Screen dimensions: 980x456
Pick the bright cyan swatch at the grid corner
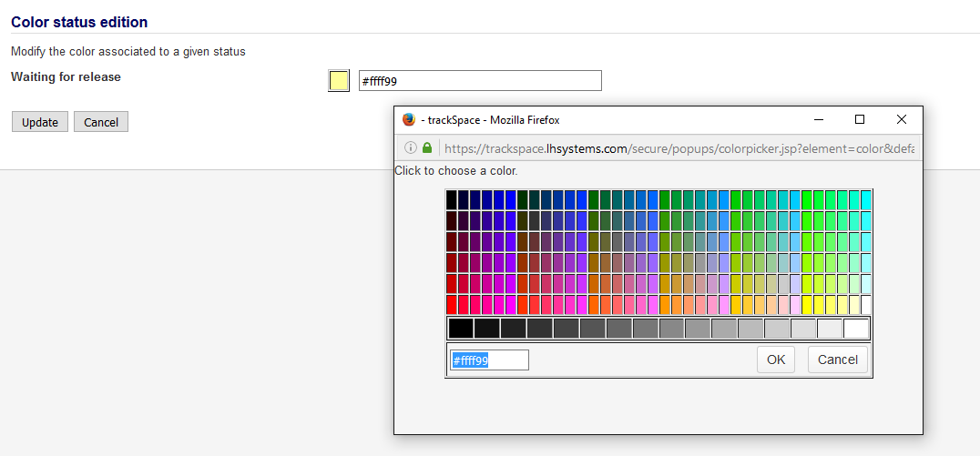866,200
